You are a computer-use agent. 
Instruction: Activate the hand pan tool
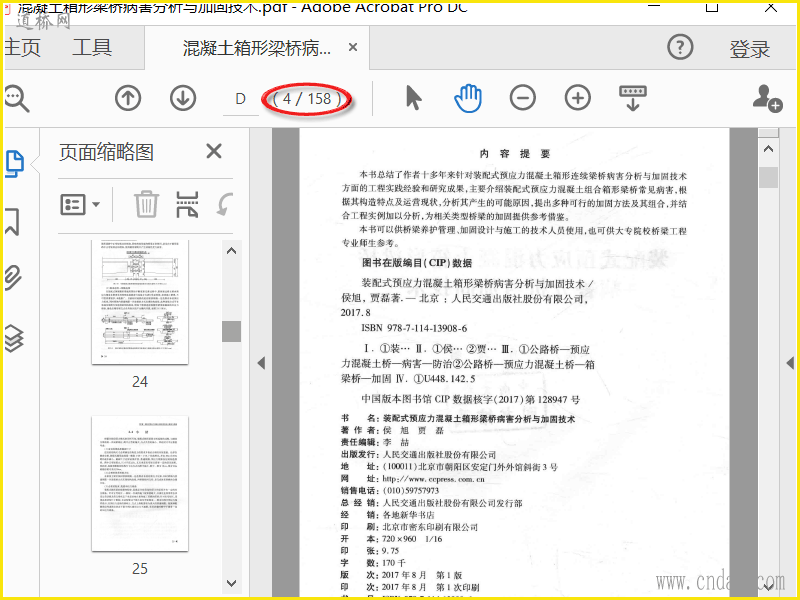[x=468, y=98]
